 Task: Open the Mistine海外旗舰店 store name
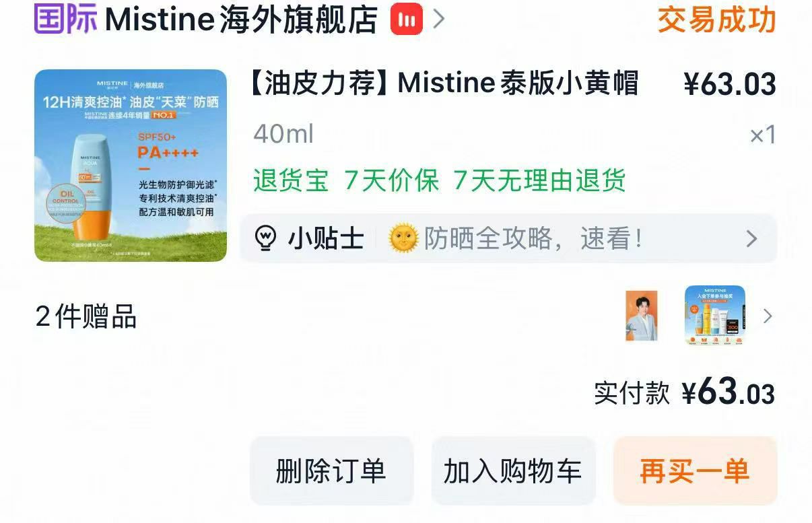[241, 19]
